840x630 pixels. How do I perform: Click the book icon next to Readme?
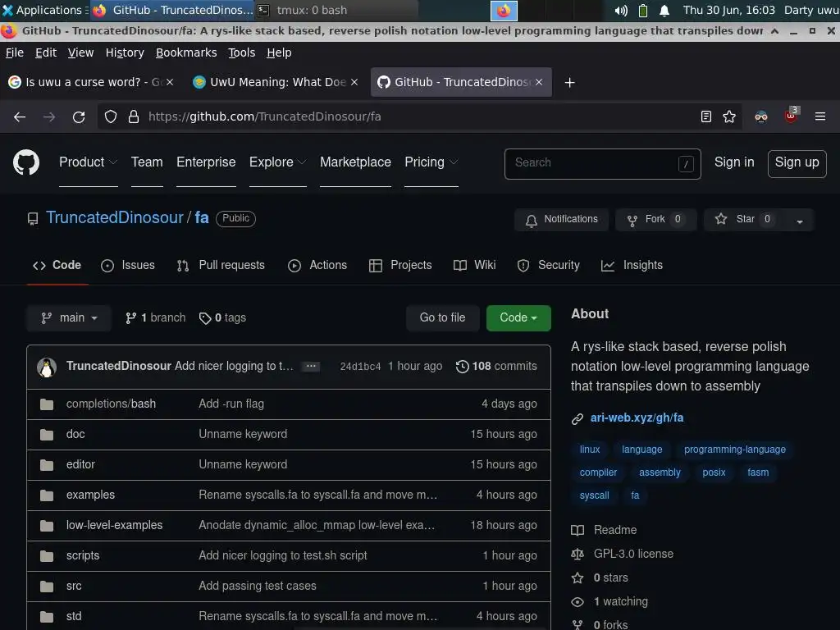click(x=577, y=531)
